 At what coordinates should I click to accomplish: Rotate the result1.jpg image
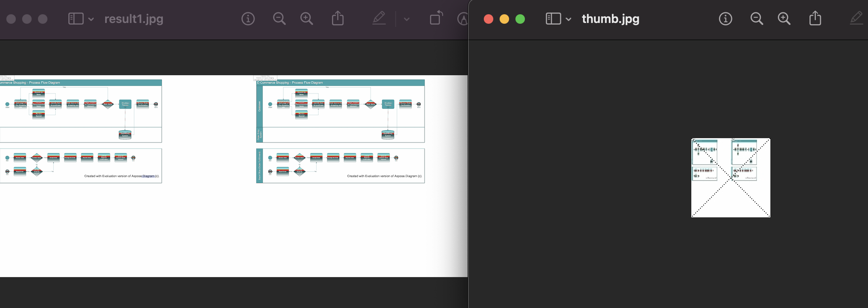click(x=436, y=19)
